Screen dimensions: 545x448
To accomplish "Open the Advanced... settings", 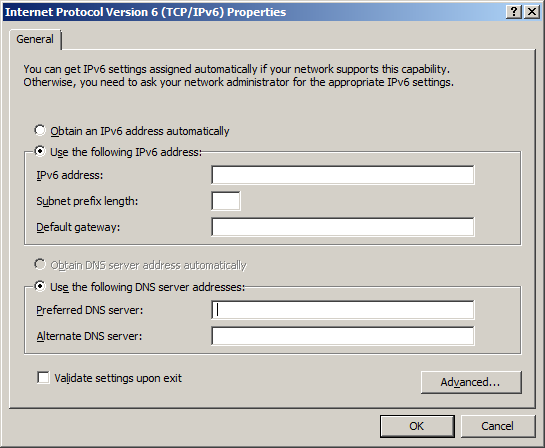I will pyautogui.click(x=471, y=382).
